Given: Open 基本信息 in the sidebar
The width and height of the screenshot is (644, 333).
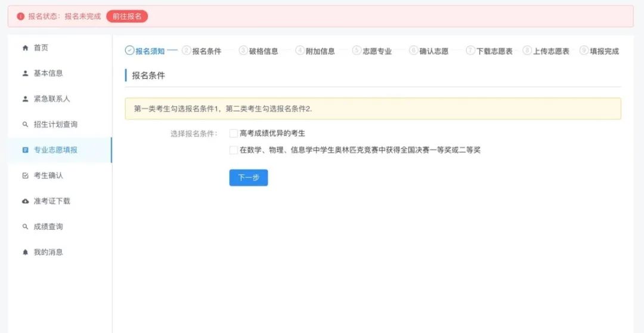Looking at the screenshot, I should 60,73.
